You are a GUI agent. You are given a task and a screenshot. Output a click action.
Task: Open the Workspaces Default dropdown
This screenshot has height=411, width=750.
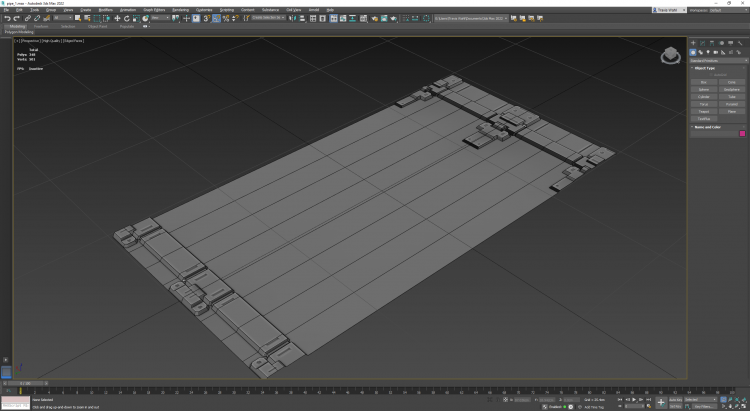click(x=727, y=10)
